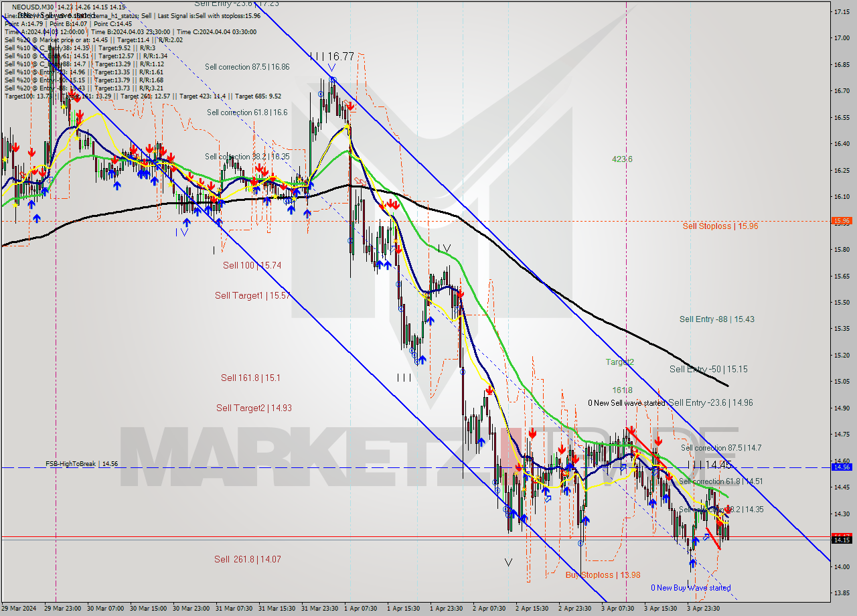Click the '30 Mar 07:00' time axis label
Screen dimensions: 857x616
point(106,609)
